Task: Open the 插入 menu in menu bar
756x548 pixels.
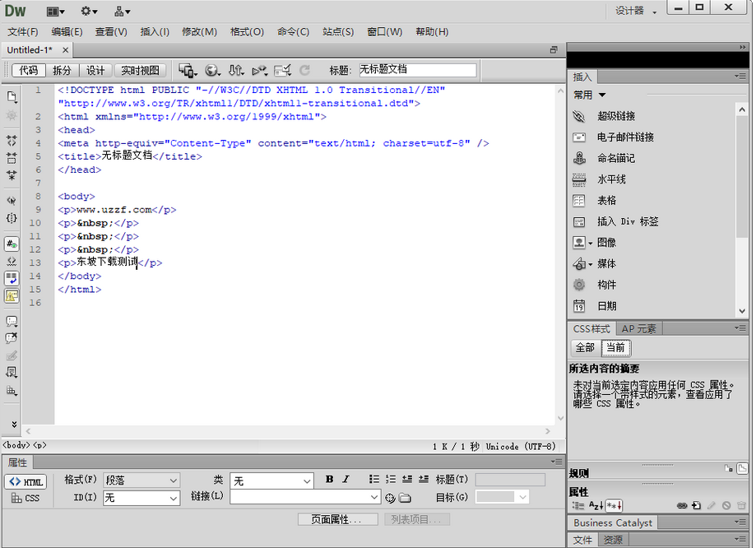Action: tap(155, 32)
